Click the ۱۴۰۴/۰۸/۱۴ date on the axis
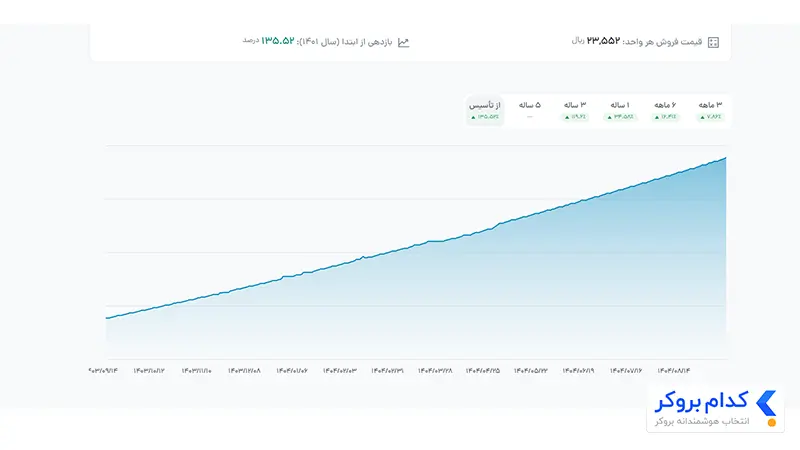800x450 pixels. [673, 371]
